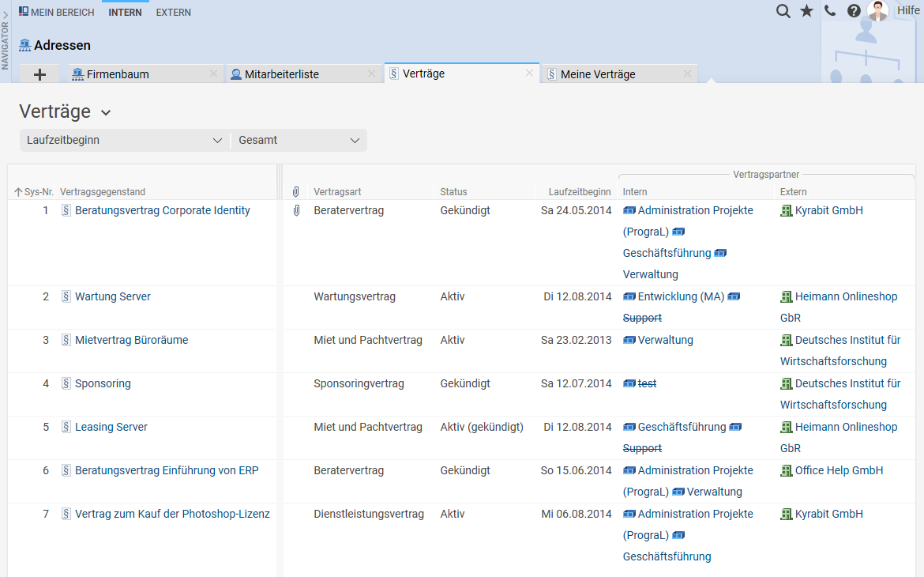The width and height of the screenshot is (924, 577).
Task: Open the EXTERN menu item
Action: tap(173, 12)
